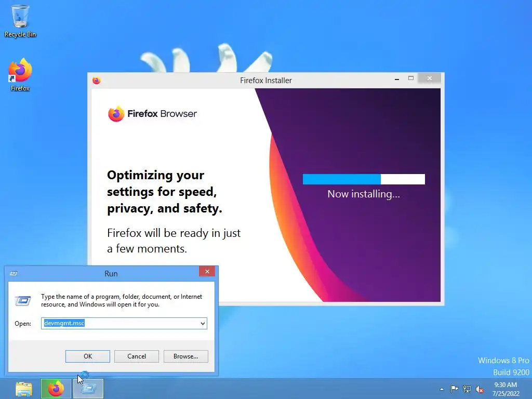Screen dimensions: 532x399
Task: Click the Run dialog title bar icon
Action: [x=14, y=273]
